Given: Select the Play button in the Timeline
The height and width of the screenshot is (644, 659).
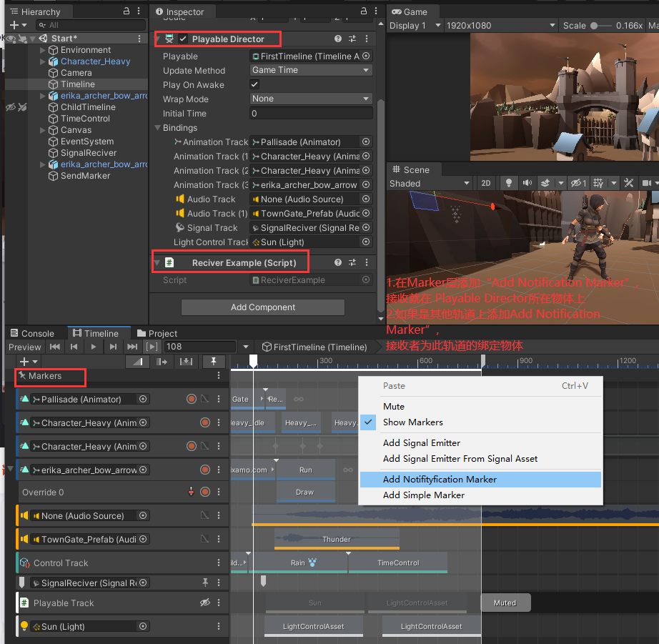Looking at the screenshot, I should coord(94,346).
